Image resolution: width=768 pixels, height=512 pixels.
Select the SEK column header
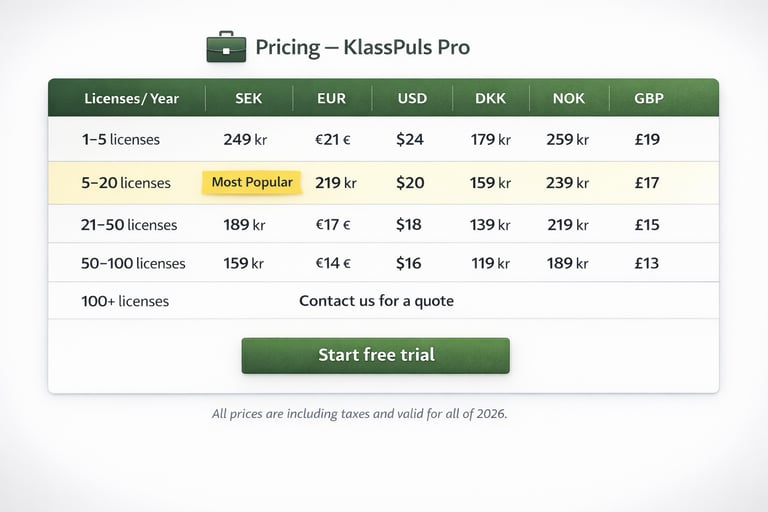click(x=249, y=98)
